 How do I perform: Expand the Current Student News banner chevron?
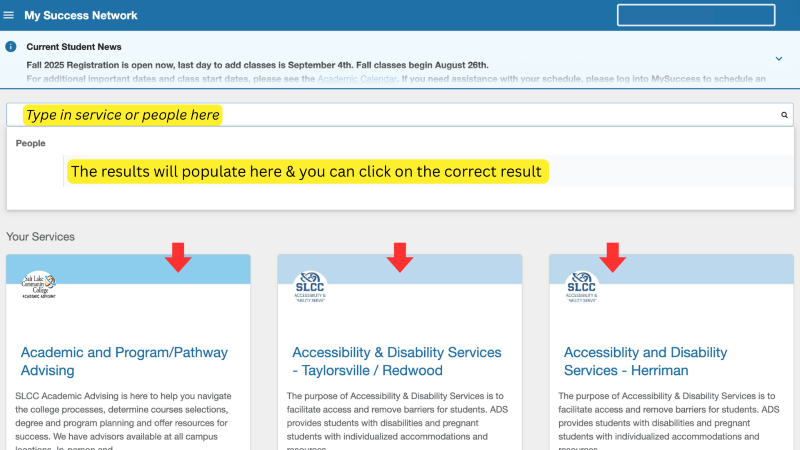pyautogui.click(x=779, y=59)
